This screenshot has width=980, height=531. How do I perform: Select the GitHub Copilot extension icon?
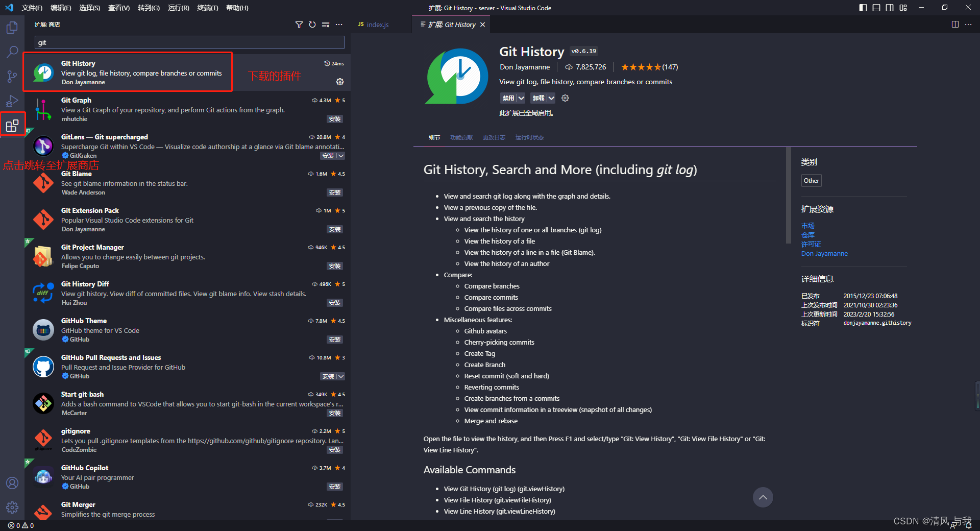tap(43, 477)
